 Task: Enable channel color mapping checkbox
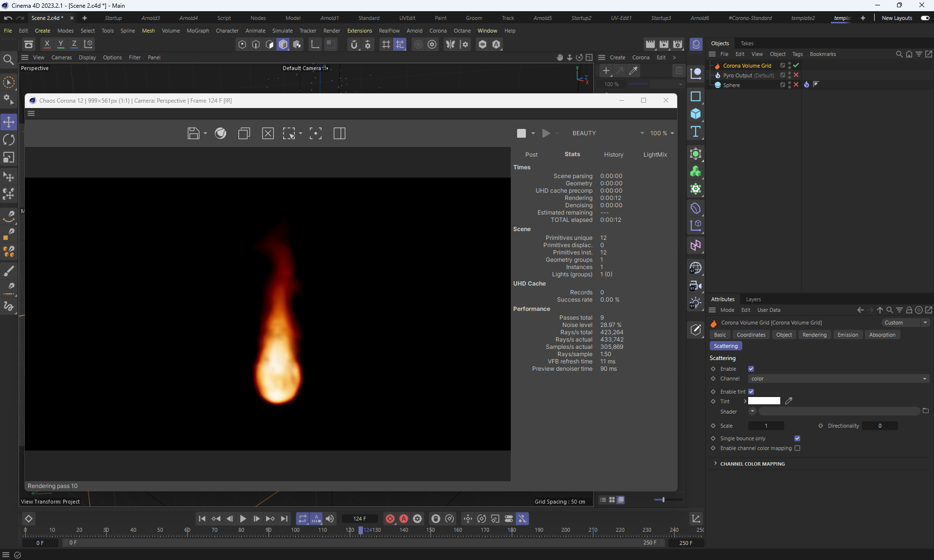pos(797,448)
